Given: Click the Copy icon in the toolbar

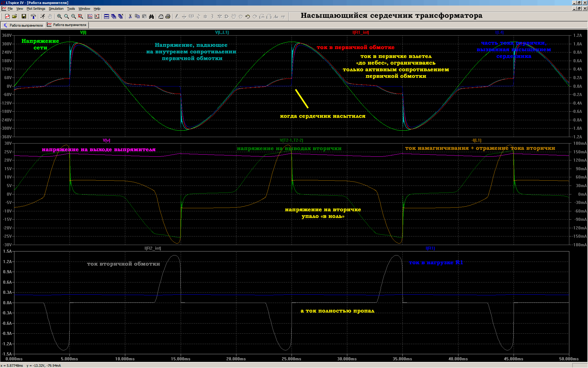Looking at the screenshot, I should pyautogui.click(x=137, y=17).
